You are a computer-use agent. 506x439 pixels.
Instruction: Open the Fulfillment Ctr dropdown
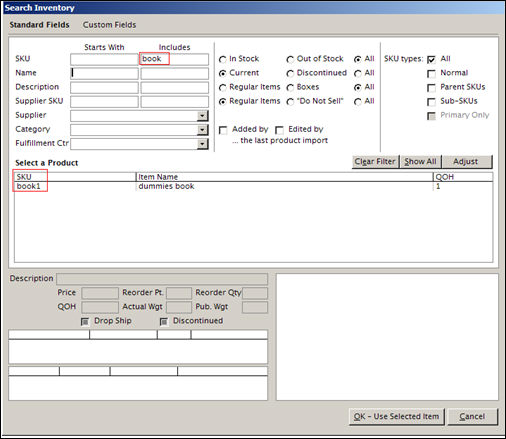click(x=202, y=144)
